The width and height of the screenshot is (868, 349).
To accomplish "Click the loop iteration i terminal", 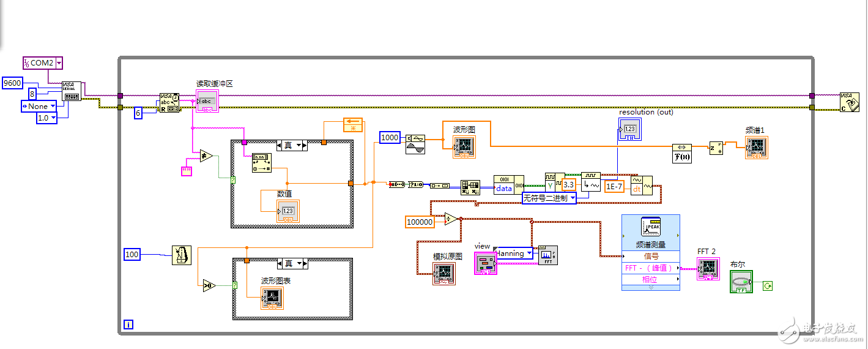I will (128, 325).
